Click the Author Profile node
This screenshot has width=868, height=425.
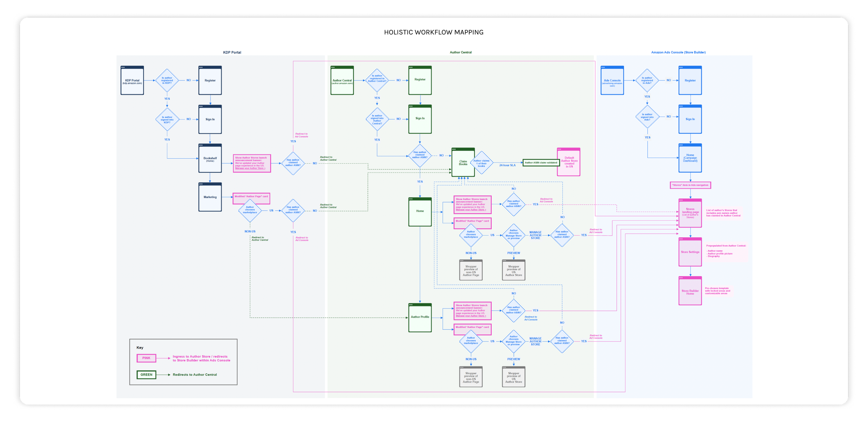(420, 316)
